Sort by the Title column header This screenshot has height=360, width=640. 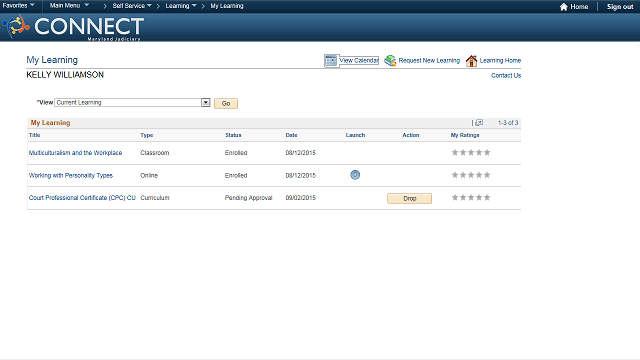tap(34, 135)
